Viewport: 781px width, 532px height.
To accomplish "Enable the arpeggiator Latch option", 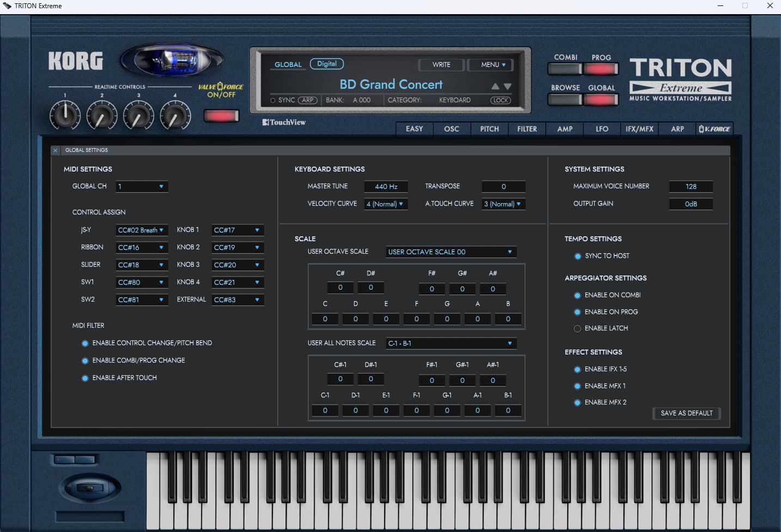I will 577,328.
